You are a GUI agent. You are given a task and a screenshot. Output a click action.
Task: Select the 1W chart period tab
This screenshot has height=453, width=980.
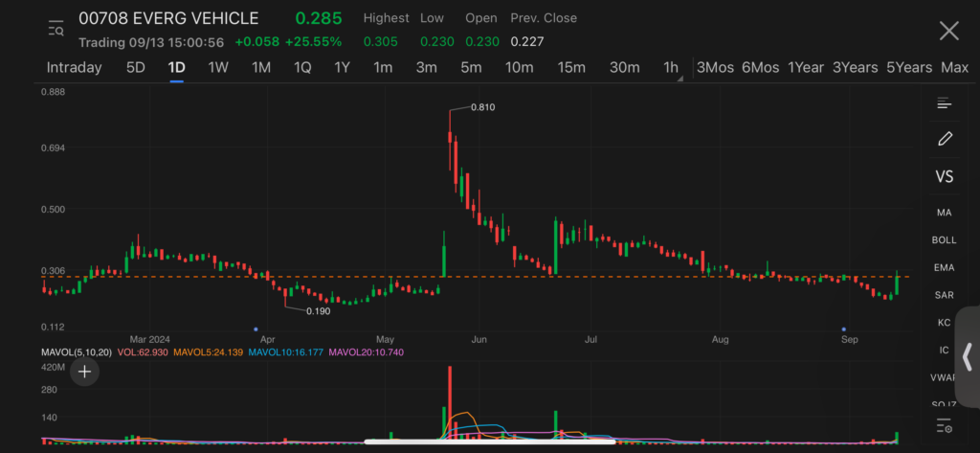pyautogui.click(x=218, y=68)
